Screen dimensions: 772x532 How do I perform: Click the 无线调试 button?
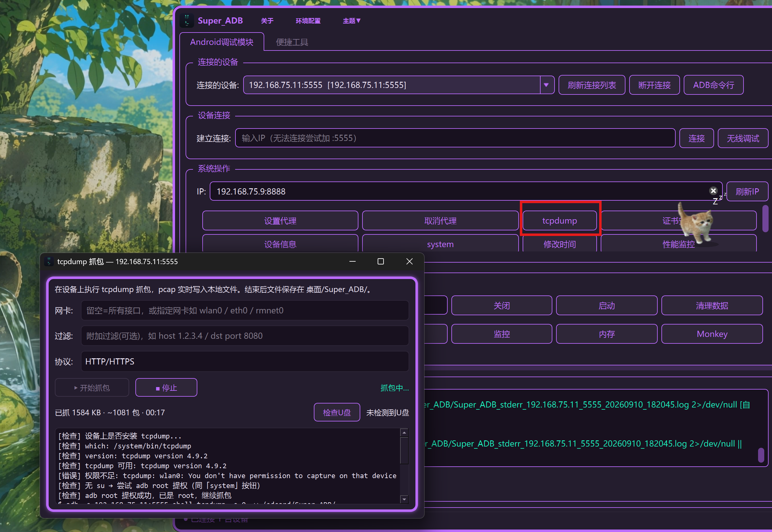click(743, 138)
